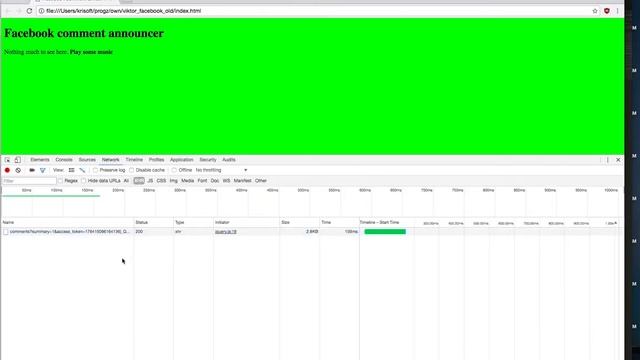
Task: Open the jquery.js initiator link
Action: pyautogui.click(x=226, y=232)
